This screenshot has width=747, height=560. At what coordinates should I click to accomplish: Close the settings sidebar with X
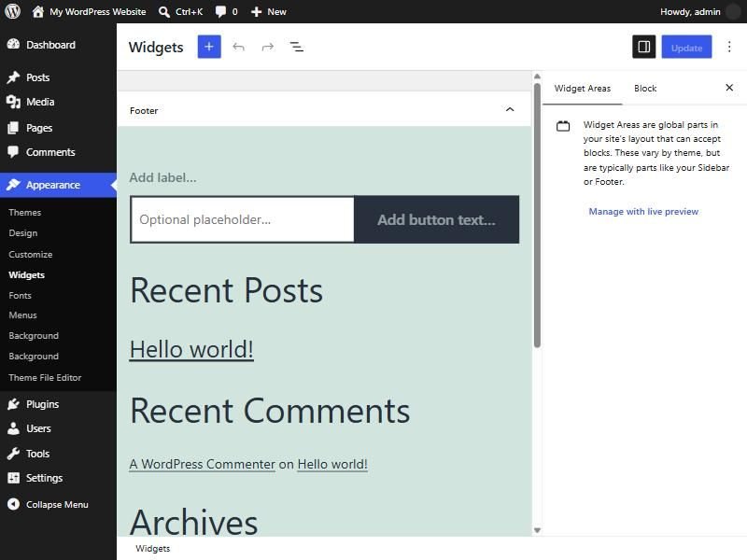(729, 88)
